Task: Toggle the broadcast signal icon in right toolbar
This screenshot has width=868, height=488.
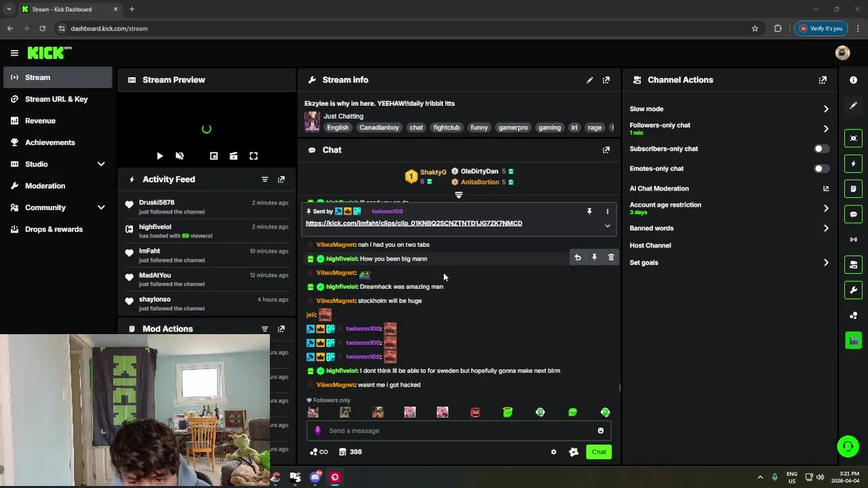Action: click(853, 239)
